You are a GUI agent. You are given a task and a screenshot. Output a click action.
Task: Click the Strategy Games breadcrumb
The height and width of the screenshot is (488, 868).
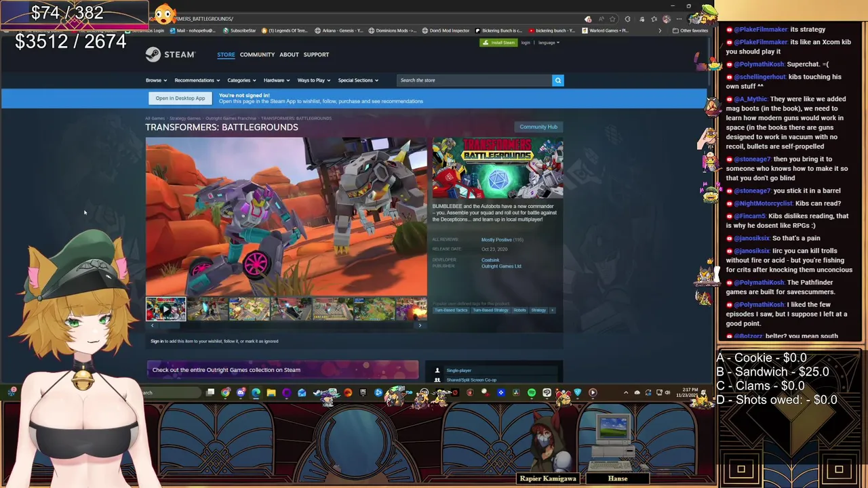184,119
